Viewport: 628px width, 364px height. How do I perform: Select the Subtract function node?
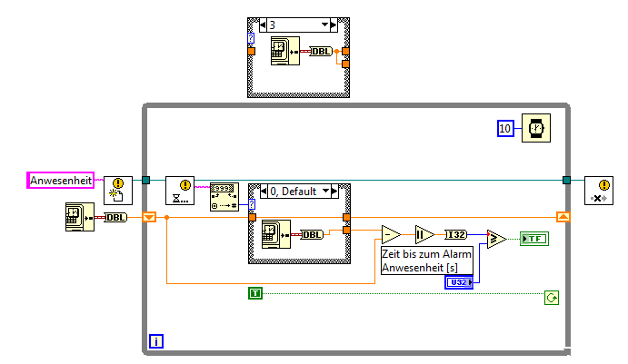point(391,234)
